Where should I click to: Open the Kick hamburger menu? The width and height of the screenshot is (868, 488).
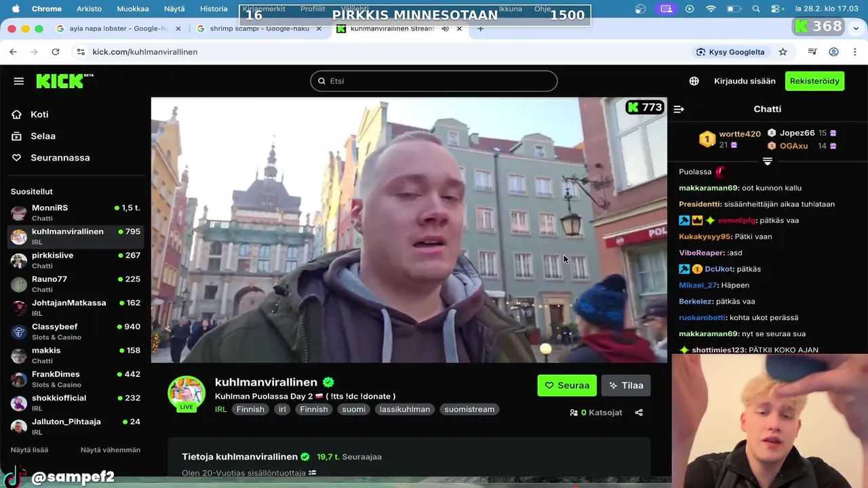(x=19, y=81)
